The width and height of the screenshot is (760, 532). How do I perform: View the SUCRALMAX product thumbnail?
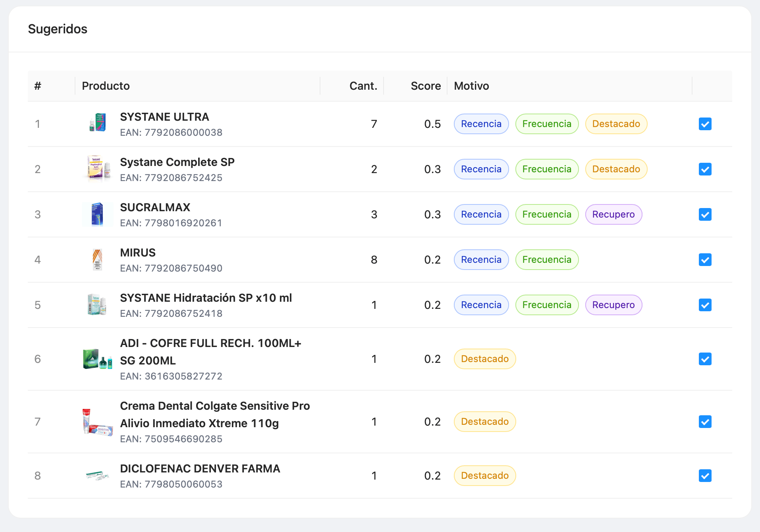pos(98,214)
